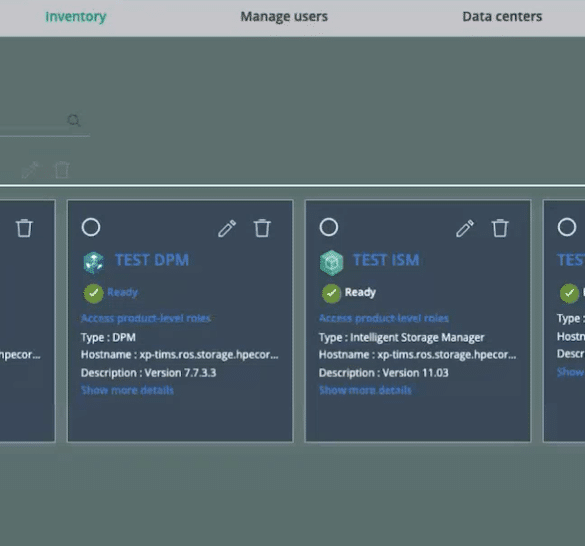Open the Inventory tab
Viewport: 585px width, 546px height.
(x=76, y=16)
